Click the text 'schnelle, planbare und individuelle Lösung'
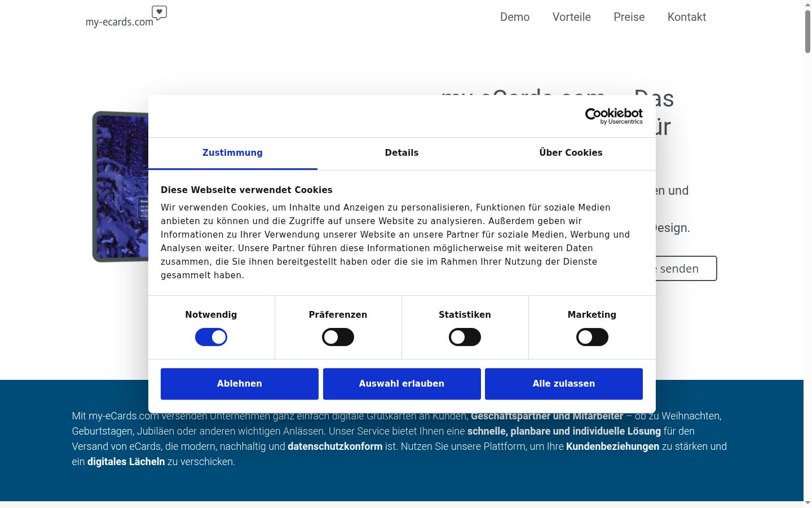812x508 pixels. (x=564, y=431)
